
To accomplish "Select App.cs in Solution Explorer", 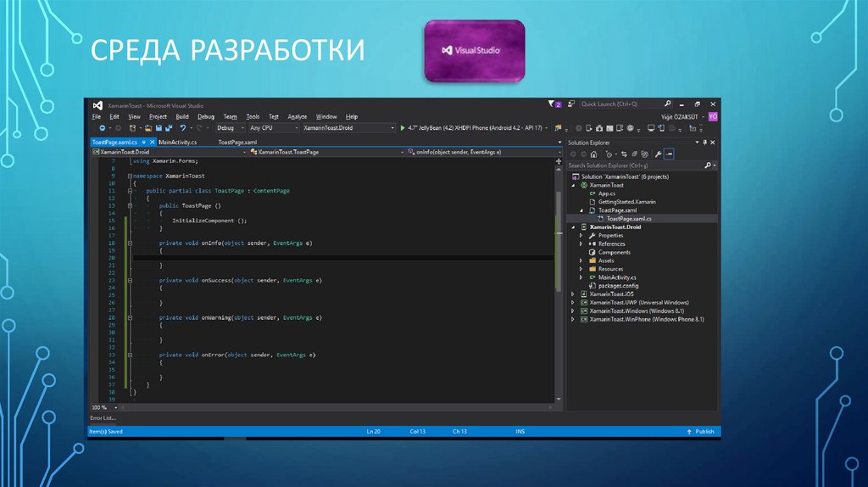I will (607, 193).
